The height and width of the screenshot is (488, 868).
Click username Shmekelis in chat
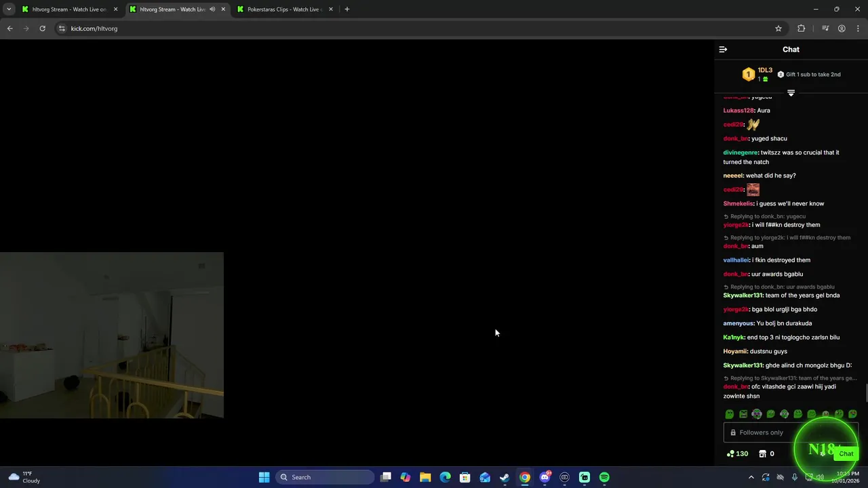coord(738,203)
